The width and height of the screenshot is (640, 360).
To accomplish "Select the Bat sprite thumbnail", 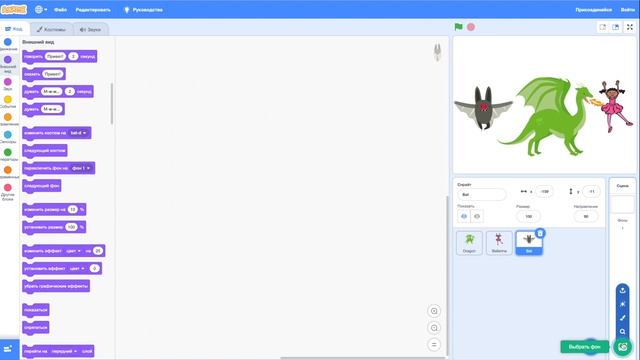I will 529,244.
